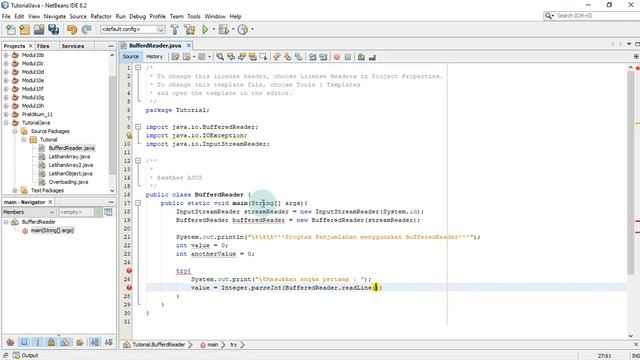This screenshot has height=360, width=640.
Task: Collapse the TutorialJava project node
Action: click(6, 123)
